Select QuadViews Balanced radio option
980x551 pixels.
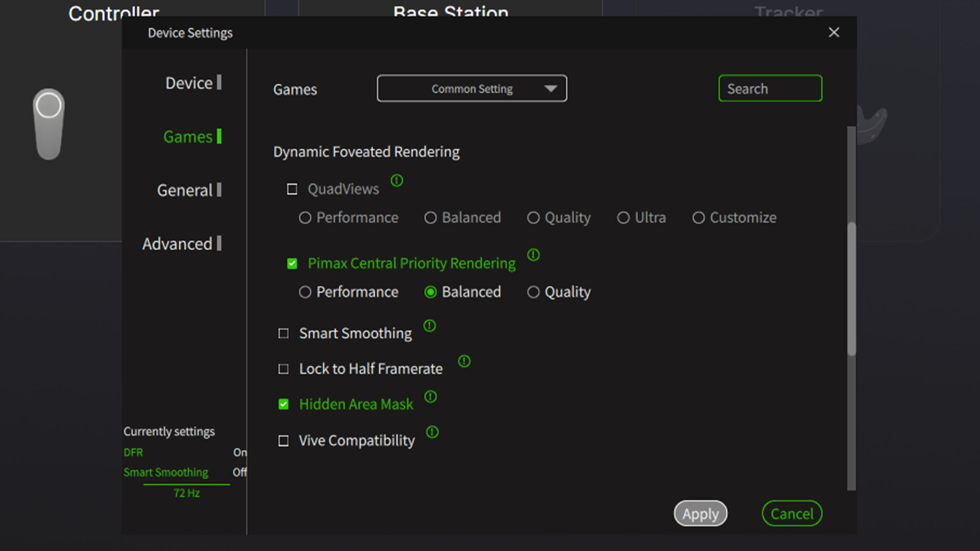430,218
